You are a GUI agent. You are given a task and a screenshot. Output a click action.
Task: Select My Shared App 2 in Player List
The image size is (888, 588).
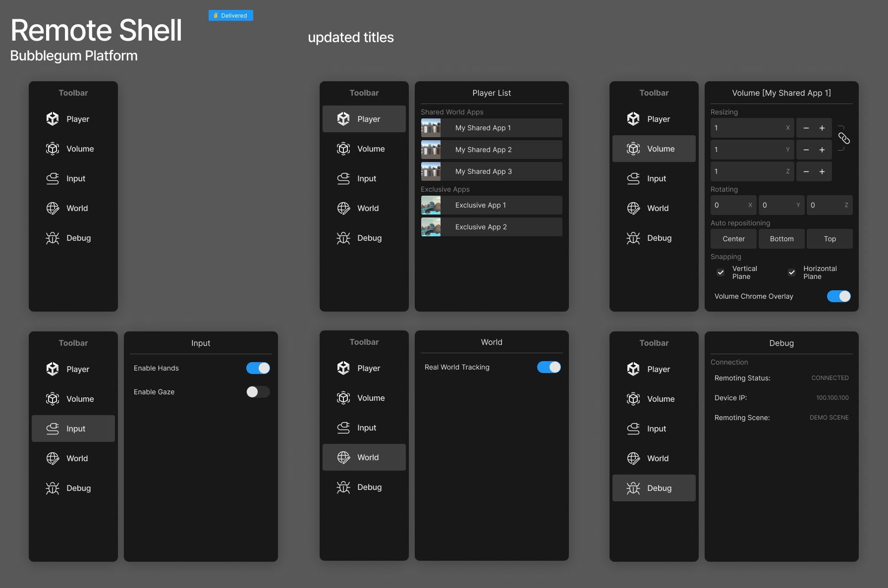[x=492, y=150]
